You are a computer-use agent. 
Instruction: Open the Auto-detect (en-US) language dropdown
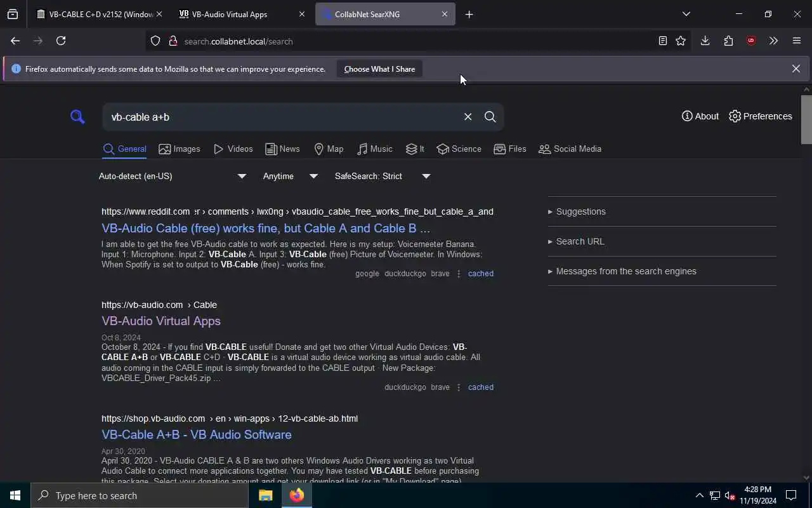(173, 176)
